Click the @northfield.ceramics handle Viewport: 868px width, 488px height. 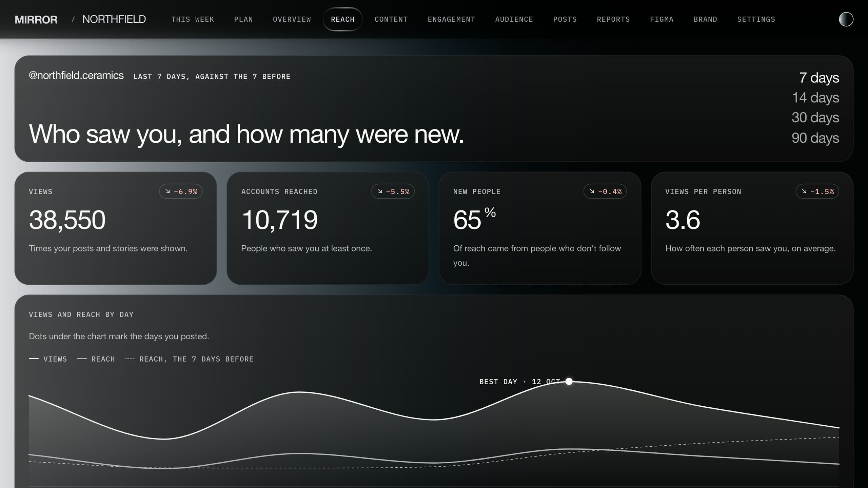[x=76, y=75]
